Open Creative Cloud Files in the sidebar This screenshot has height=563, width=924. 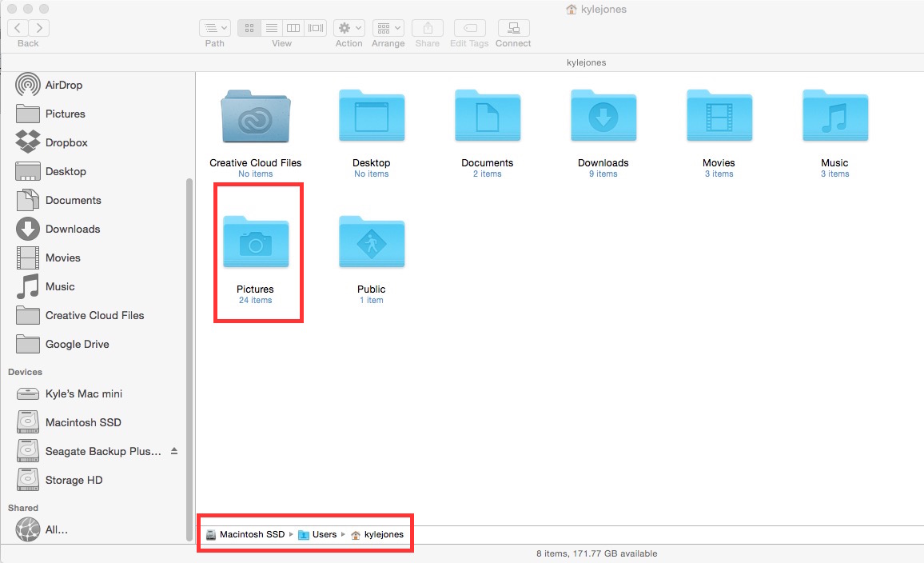click(94, 316)
